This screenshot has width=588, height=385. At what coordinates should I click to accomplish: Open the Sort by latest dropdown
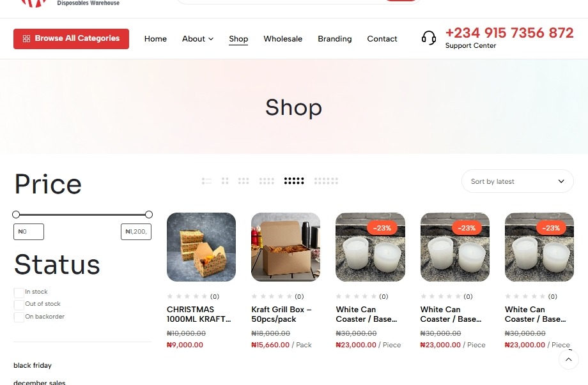[518, 181]
